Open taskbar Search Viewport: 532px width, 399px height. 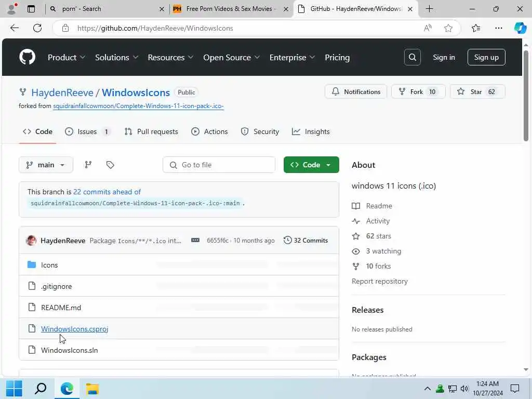click(x=41, y=389)
